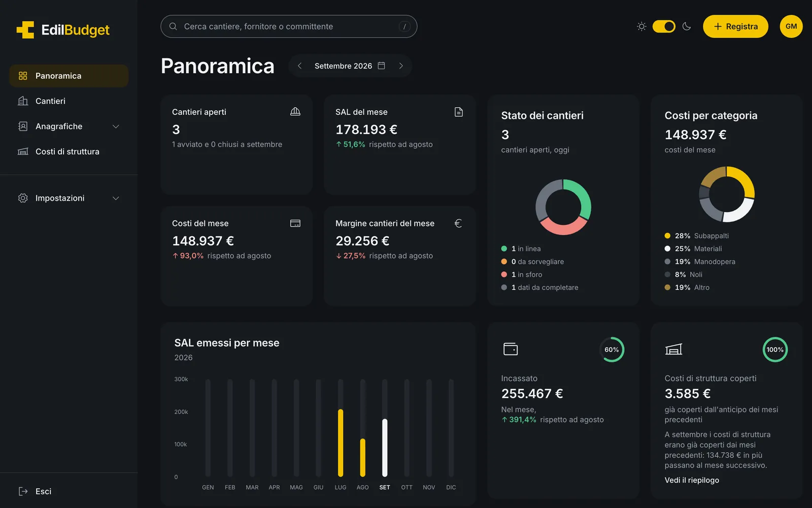Image resolution: width=812 pixels, height=508 pixels.
Task: Click the Cantieri building icon in sidebar
Action: (23, 101)
